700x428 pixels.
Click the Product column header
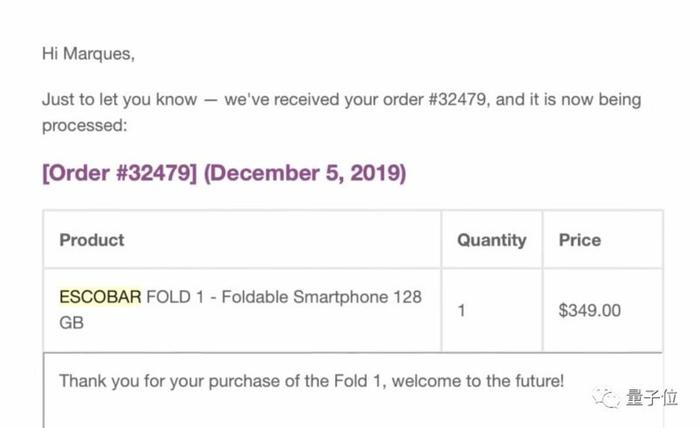pyautogui.click(x=92, y=240)
